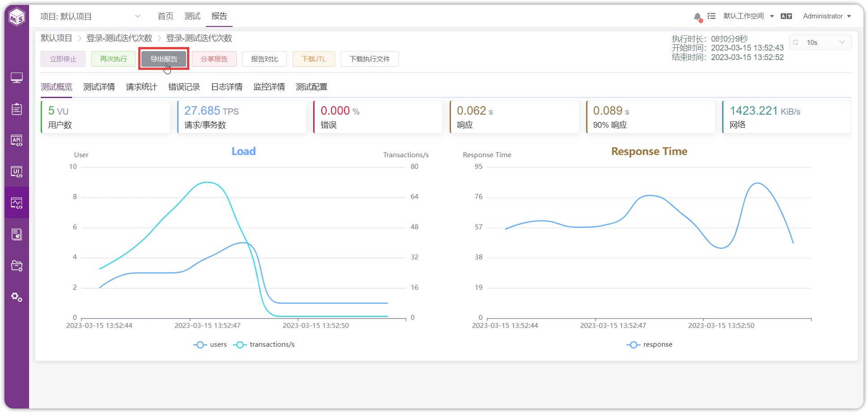Image resolution: width=868 pixels, height=413 pixels.
Task: Open the notification bell icon
Action: tap(698, 17)
